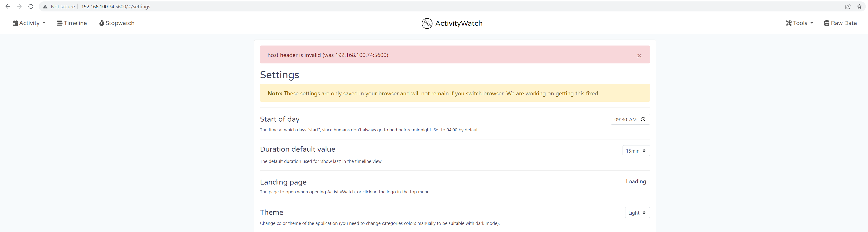This screenshot has height=232, width=868.
Task: Click the Settings heading
Action: point(279,75)
